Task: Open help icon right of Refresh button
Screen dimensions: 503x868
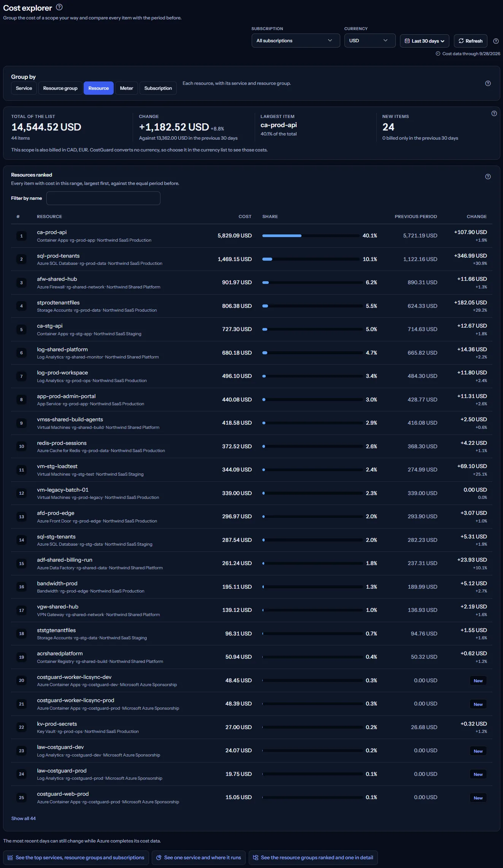Action: (x=496, y=41)
